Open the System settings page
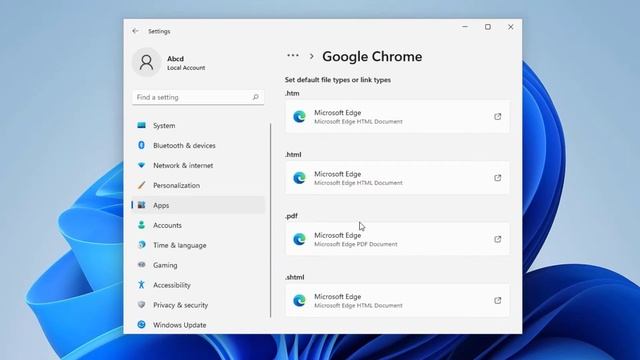 pos(198,125)
